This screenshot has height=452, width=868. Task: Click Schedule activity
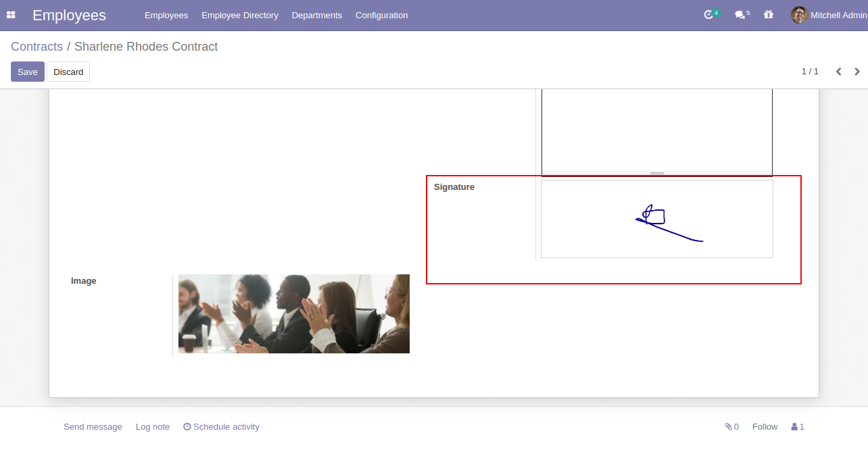[221, 427]
